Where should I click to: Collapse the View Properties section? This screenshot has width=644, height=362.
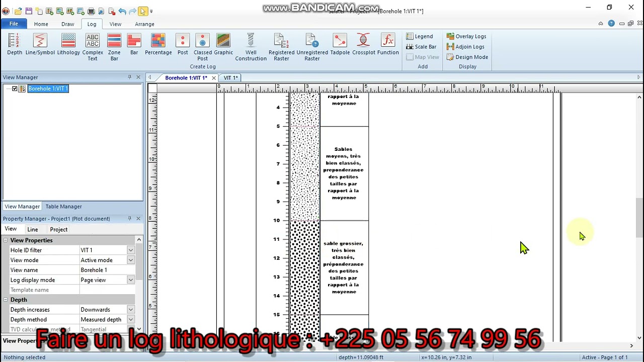(6, 240)
